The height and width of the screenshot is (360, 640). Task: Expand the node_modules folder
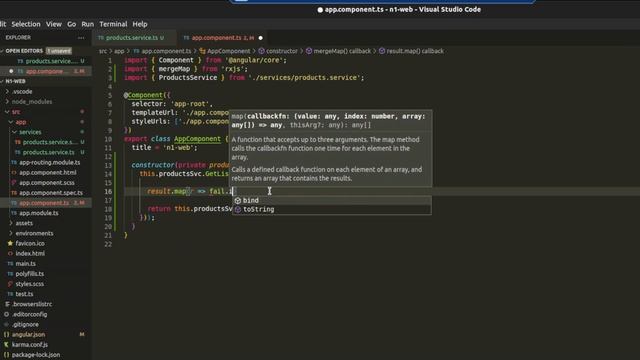click(31, 102)
